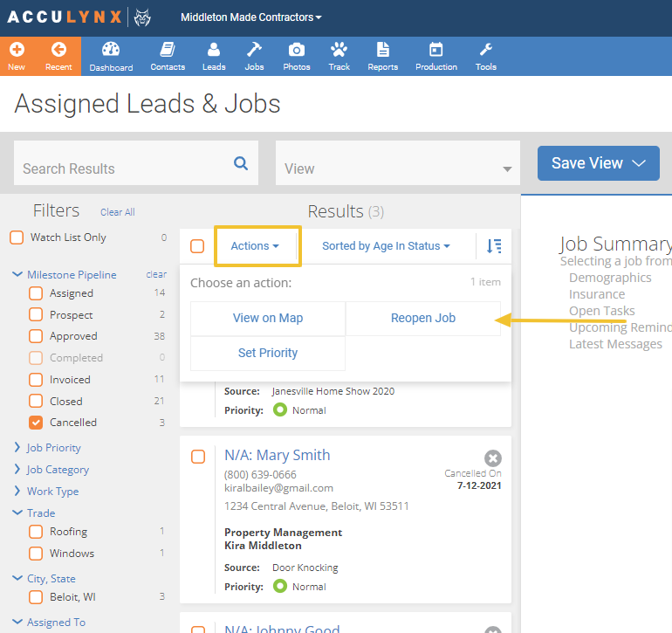This screenshot has width=672, height=633.
Task: Go to Contacts in the toolbar
Action: pyautogui.click(x=168, y=56)
